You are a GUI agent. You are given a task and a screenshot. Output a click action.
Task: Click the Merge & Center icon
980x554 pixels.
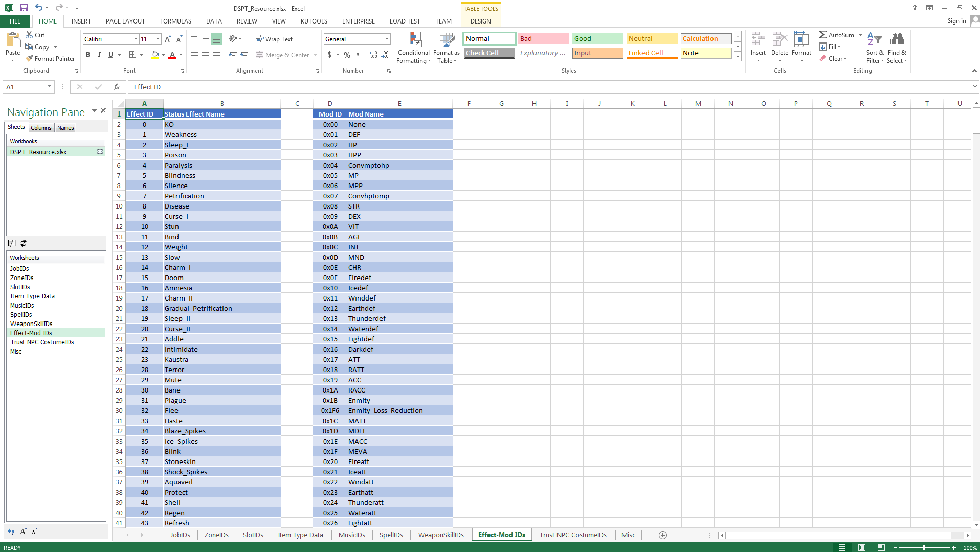[x=260, y=55]
